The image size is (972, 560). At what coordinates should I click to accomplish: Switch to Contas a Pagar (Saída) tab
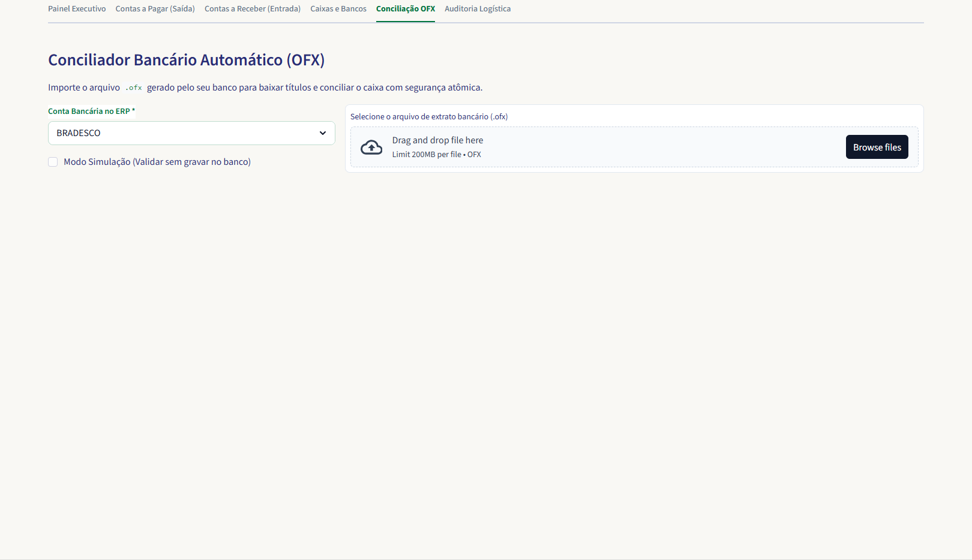[x=155, y=9]
